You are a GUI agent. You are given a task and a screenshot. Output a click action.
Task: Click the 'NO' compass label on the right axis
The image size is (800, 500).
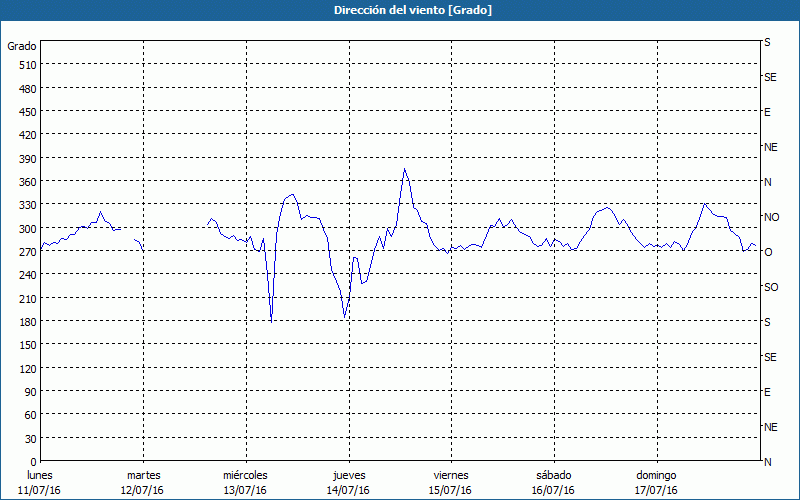coord(771,217)
